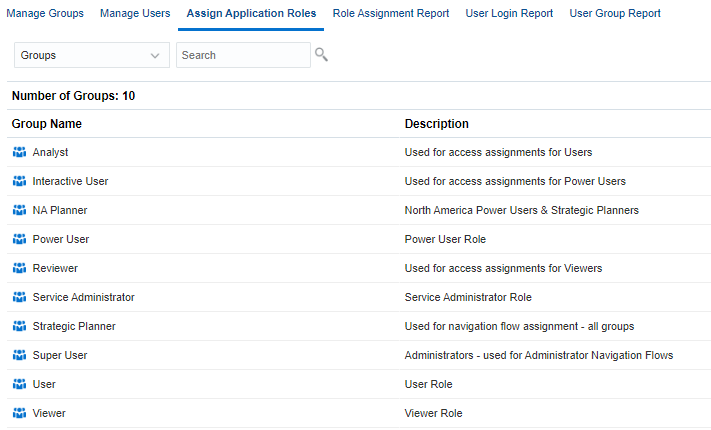The height and width of the screenshot is (430, 711).
Task: Switch to the Manage Users tab
Action: tap(135, 14)
